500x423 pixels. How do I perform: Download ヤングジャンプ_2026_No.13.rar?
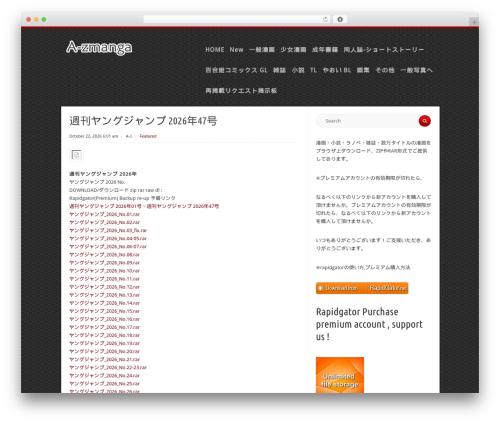point(104,295)
